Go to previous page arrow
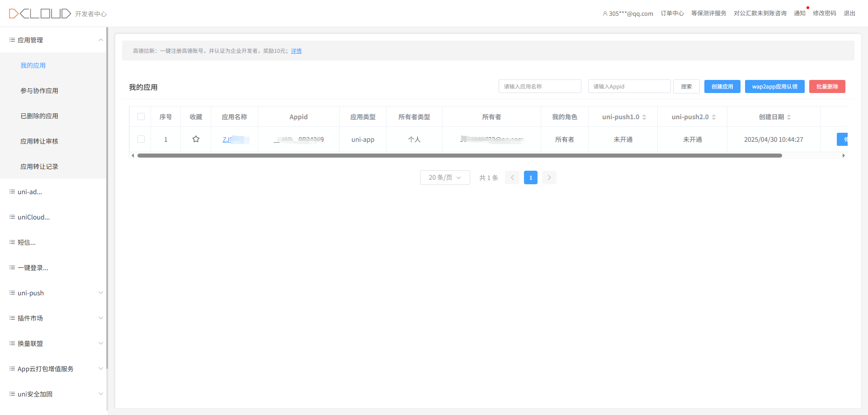The height and width of the screenshot is (415, 868). [x=512, y=177]
